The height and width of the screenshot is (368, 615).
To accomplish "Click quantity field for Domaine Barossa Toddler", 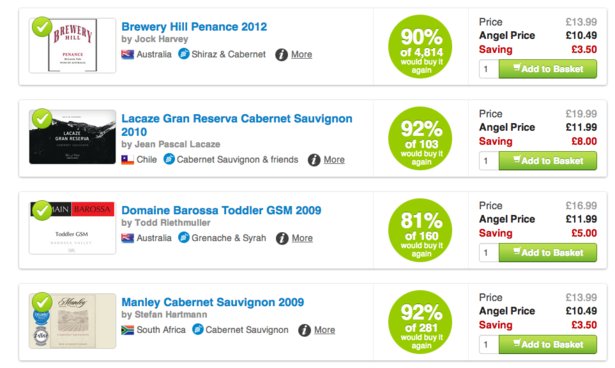I will [489, 253].
